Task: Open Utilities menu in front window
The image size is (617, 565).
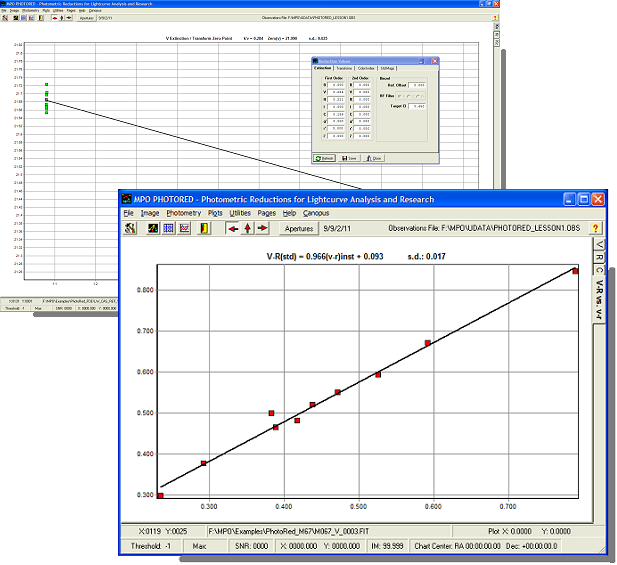Action: tap(240, 213)
